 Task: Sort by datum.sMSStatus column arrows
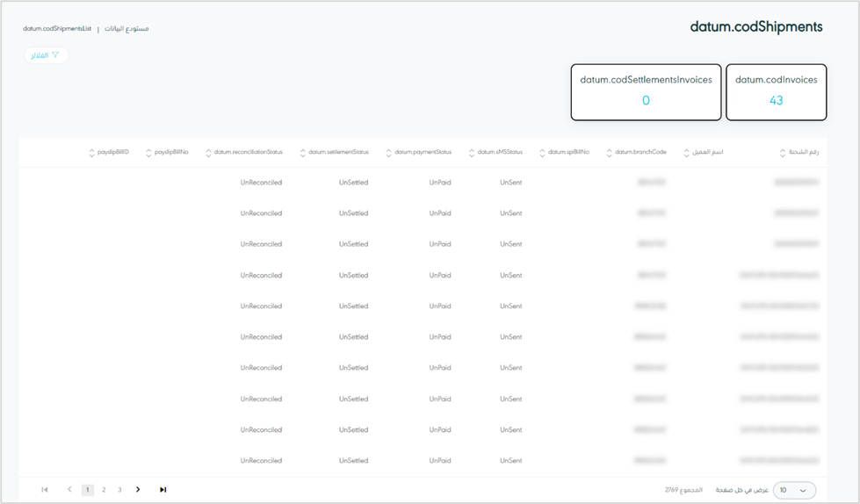coord(472,153)
